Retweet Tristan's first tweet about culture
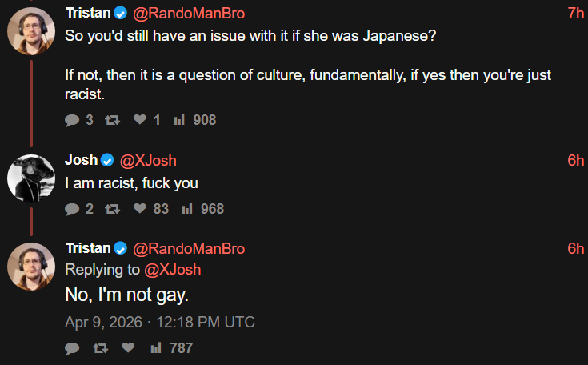 (x=113, y=120)
